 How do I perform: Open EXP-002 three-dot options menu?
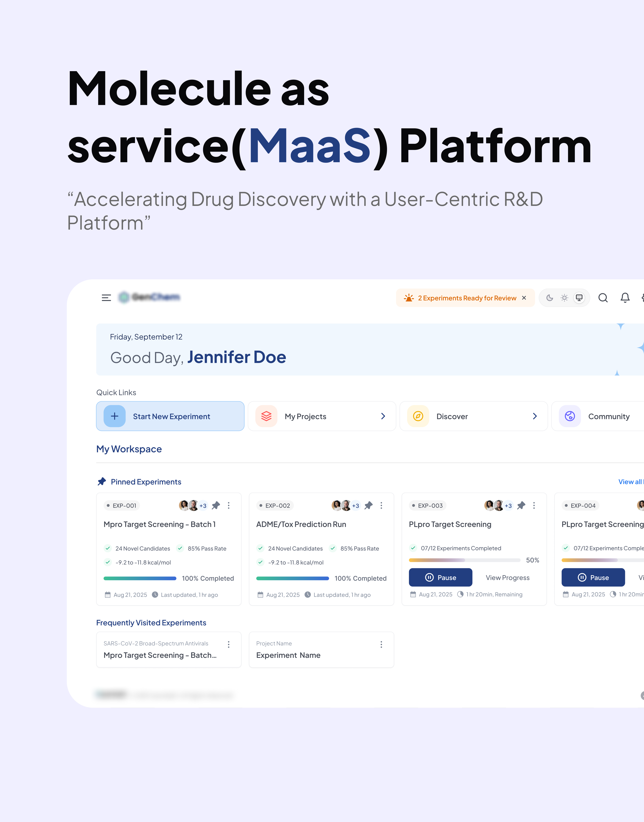tap(381, 506)
